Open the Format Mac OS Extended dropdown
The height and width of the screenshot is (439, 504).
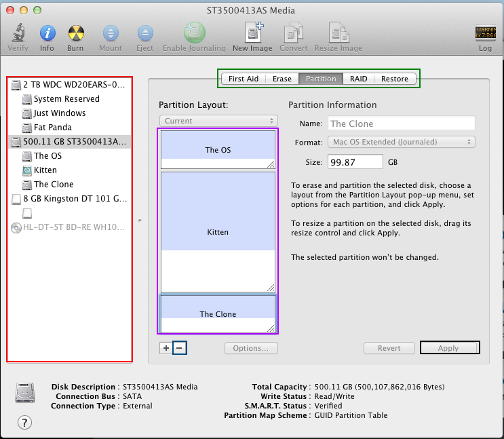point(401,142)
